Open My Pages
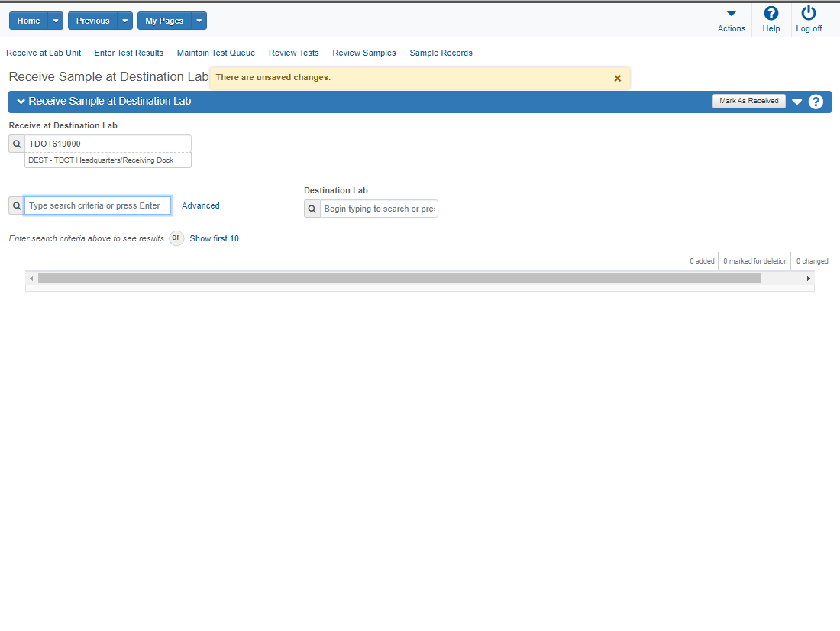Viewport: 840px width, 631px height. (x=164, y=21)
